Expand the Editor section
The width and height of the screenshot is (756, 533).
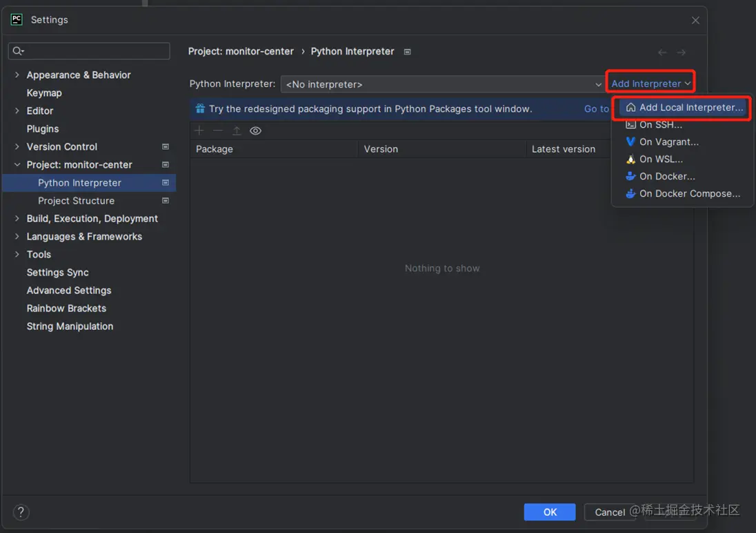pyautogui.click(x=17, y=110)
